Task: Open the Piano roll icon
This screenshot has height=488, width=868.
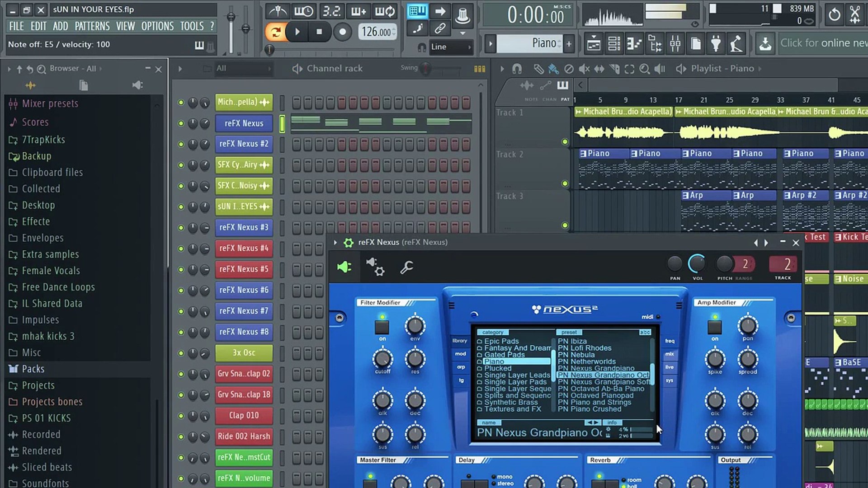Action: (634, 44)
